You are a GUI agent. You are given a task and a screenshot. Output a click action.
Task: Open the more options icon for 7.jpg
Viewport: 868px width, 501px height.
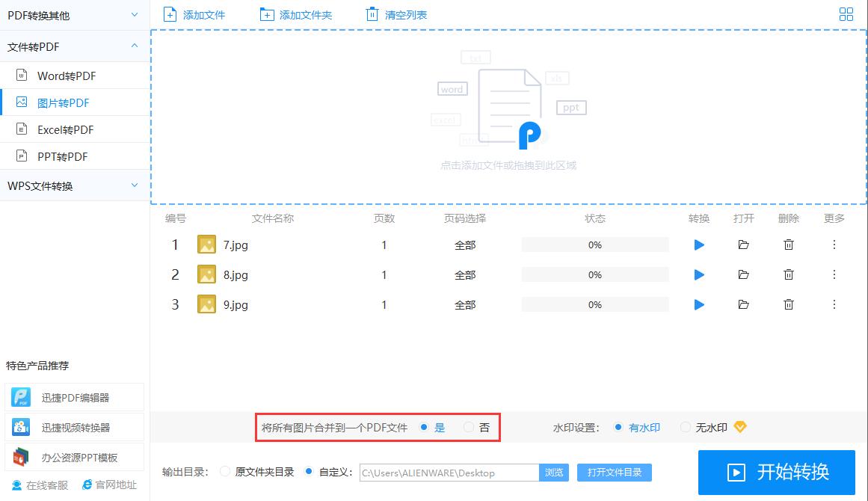(834, 245)
